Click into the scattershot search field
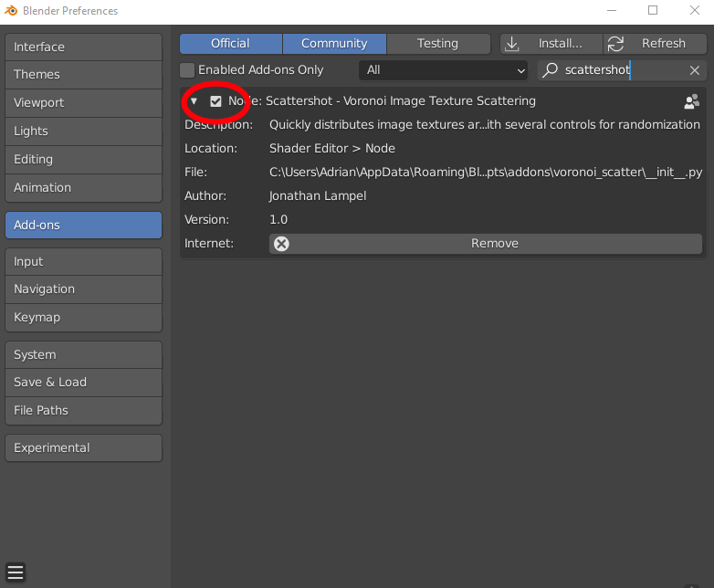 point(622,70)
